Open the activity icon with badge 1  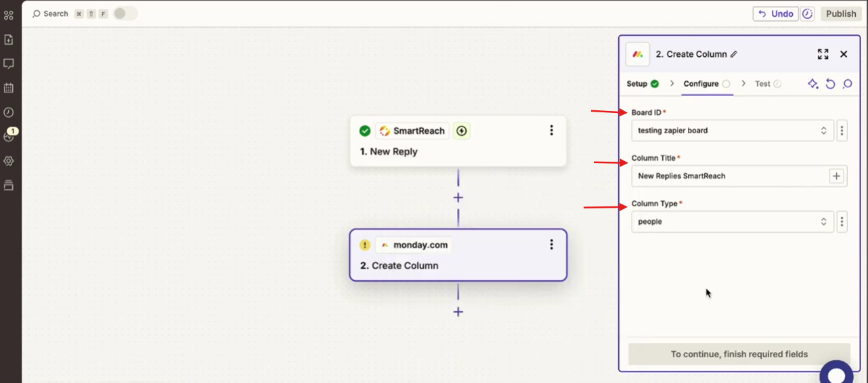(9, 135)
